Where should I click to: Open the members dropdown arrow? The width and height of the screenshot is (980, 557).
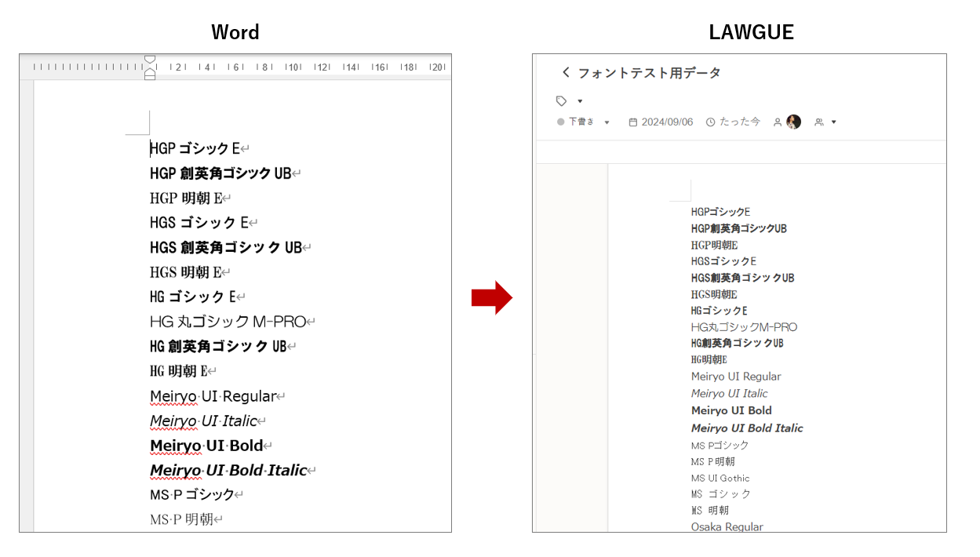833,122
